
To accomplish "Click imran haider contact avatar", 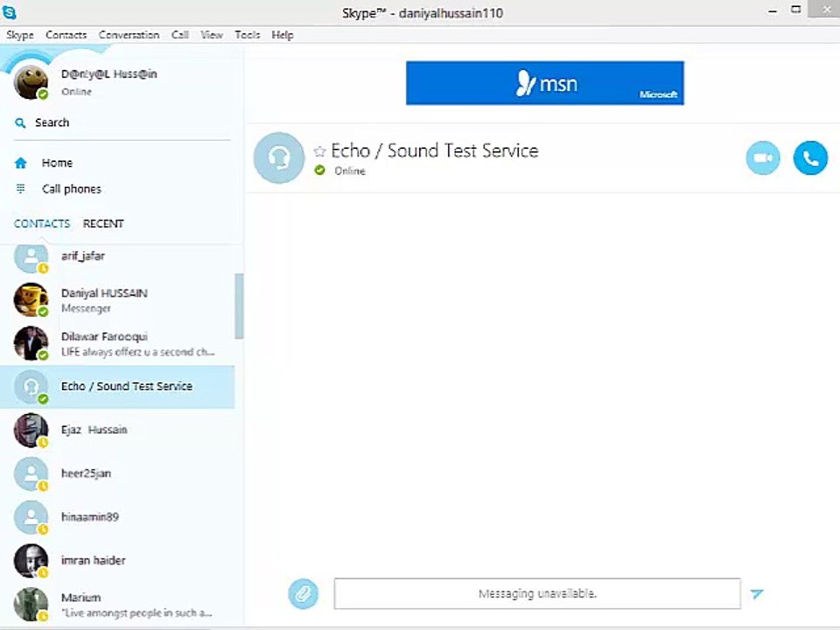I will pyautogui.click(x=31, y=560).
